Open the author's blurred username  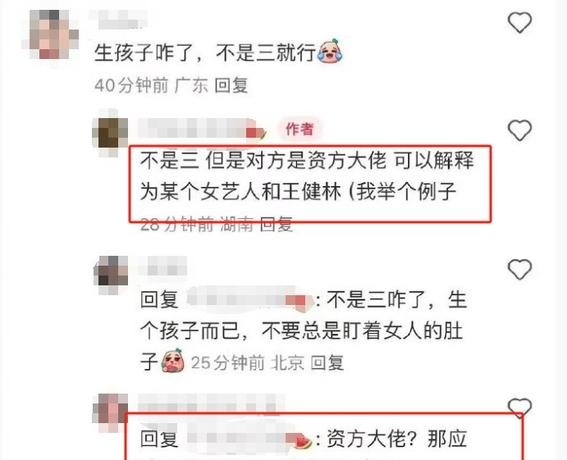[202, 128]
